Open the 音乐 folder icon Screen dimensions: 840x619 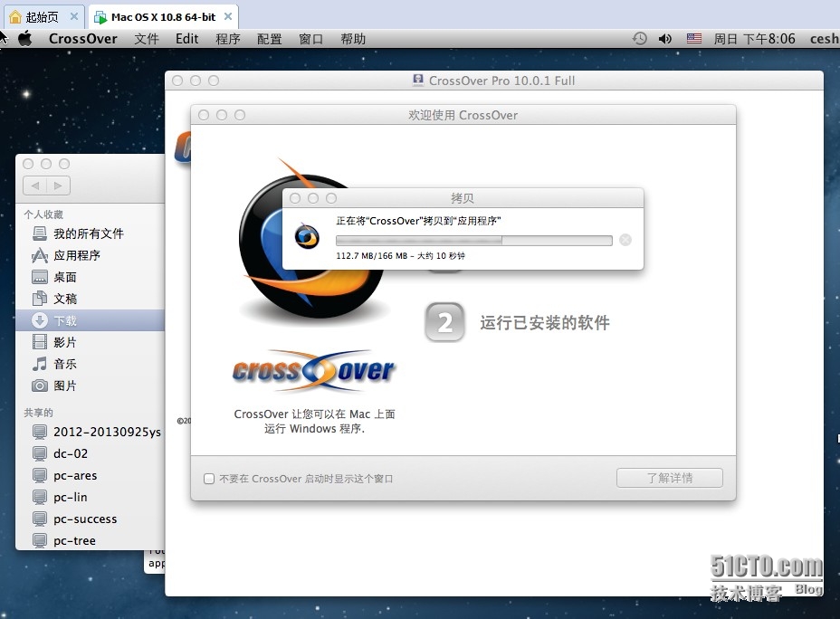pos(54,364)
